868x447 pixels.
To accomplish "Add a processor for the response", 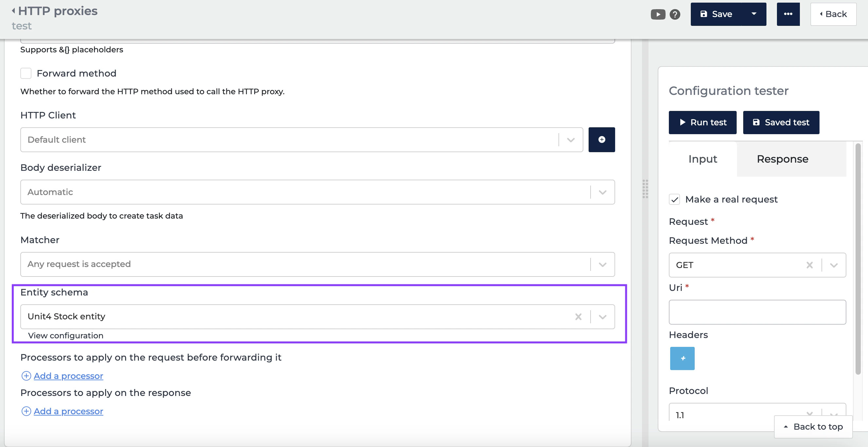I will [68, 411].
